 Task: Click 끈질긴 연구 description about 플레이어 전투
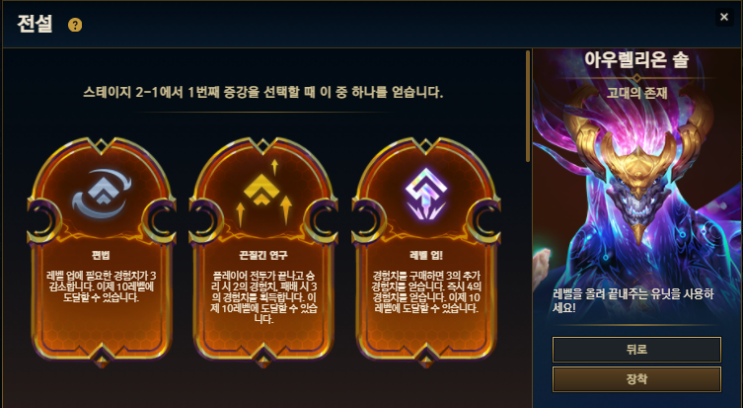[x=263, y=297]
